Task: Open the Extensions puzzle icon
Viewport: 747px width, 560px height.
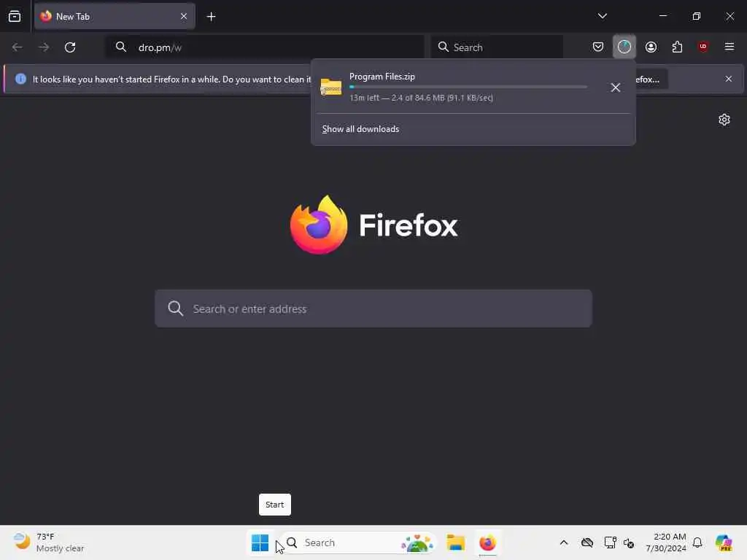Action: pos(677,47)
